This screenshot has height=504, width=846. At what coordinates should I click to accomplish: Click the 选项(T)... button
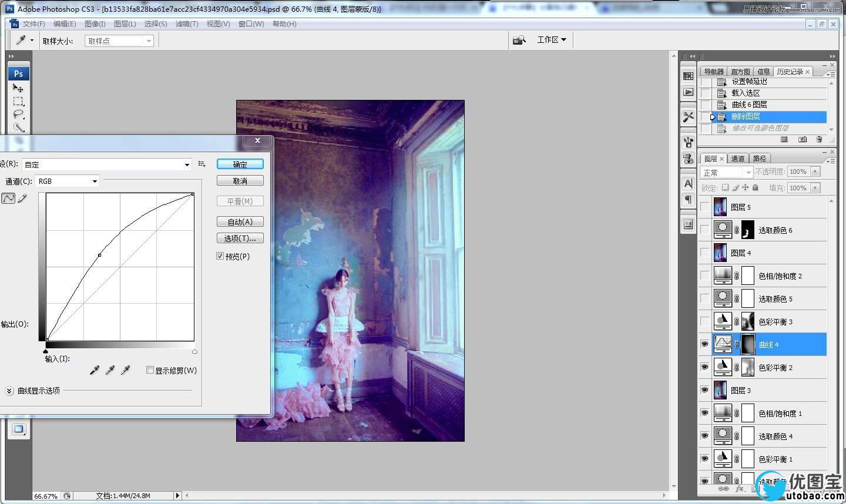pos(240,238)
